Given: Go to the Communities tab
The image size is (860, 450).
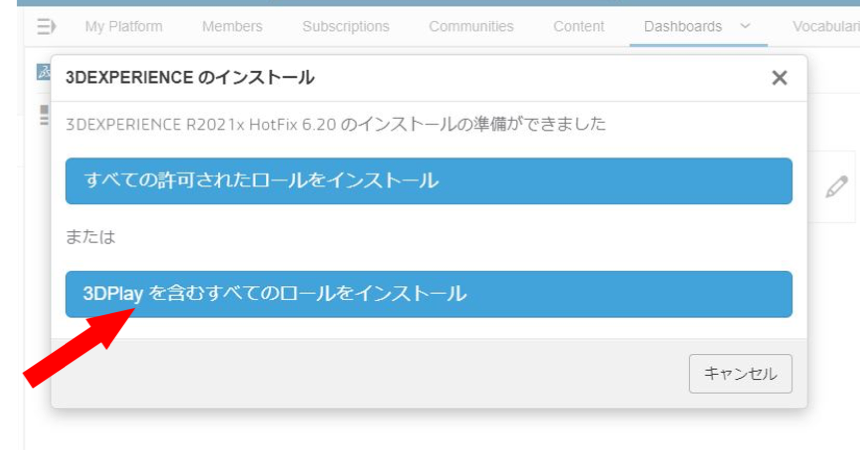Looking at the screenshot, I should pyautogui.click(x=471, y=26).
